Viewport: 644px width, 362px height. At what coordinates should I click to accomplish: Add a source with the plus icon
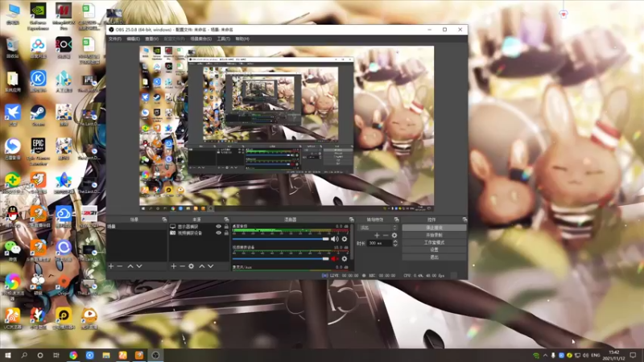click(x=173, y=266)
